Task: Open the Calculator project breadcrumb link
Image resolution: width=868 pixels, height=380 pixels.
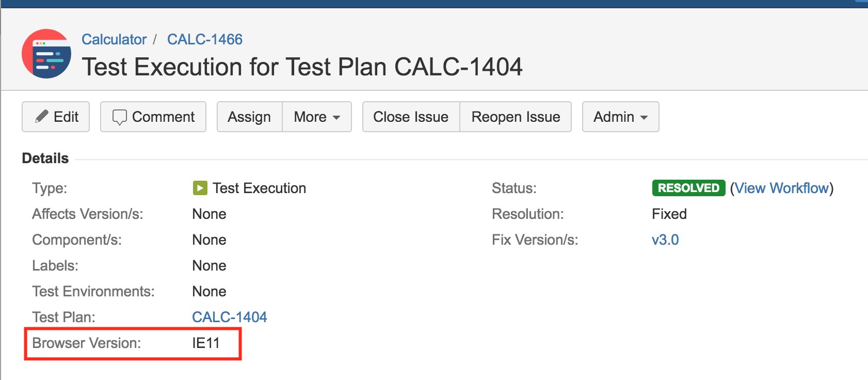Action: (x=114, y=39)
